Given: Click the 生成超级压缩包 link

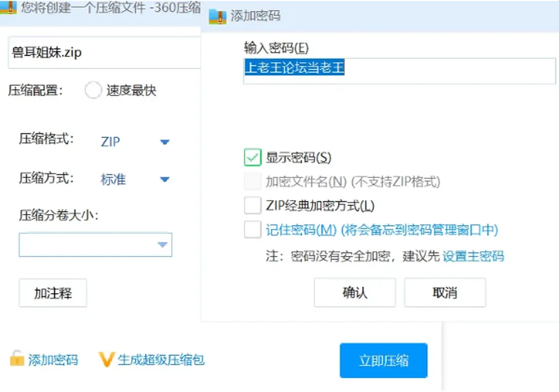Looking at the screenshot, I should [x=161, y=359].
